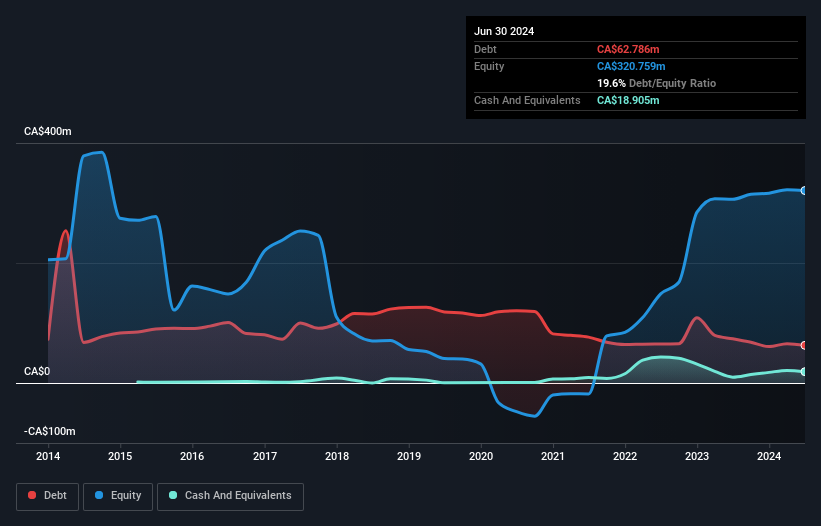821x526 pixels.
Task: Click the red Debt endpoint marker
Action: pos(804,345)
